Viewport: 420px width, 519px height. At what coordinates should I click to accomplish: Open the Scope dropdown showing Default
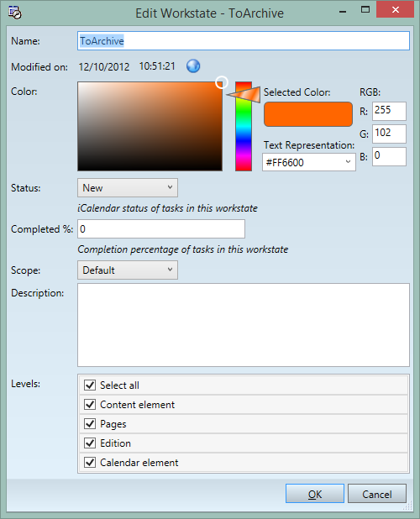tap(128, 270)
